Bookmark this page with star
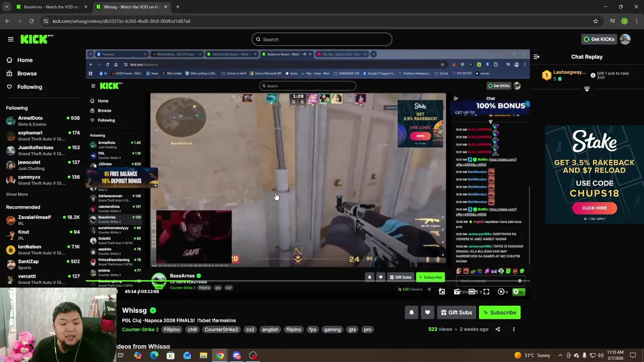This screenshot has width=644, height=362. click(x=596, y=21)
